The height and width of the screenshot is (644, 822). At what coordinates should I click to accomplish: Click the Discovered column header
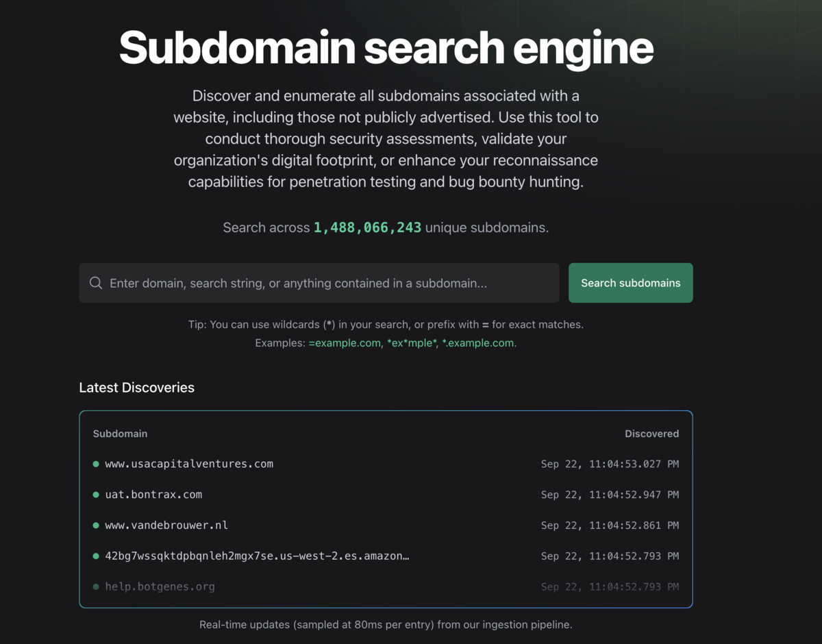tap(651, 434)
